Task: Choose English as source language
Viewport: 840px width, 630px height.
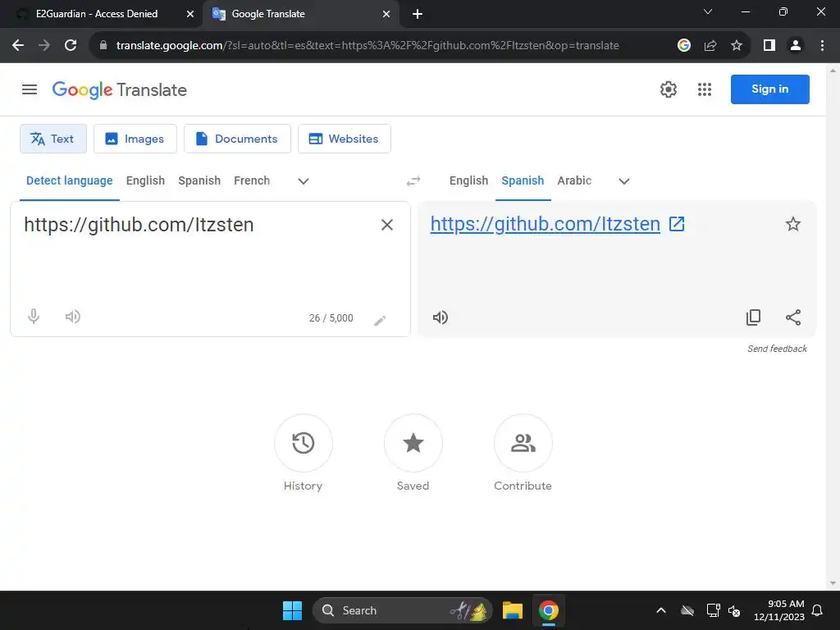Action: [145, 180]
